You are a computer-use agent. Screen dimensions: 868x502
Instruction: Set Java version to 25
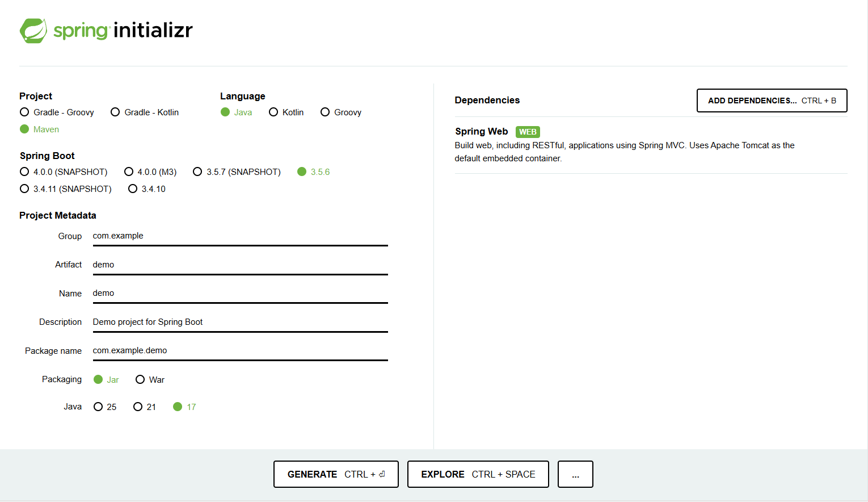click(x=98, y=407)
